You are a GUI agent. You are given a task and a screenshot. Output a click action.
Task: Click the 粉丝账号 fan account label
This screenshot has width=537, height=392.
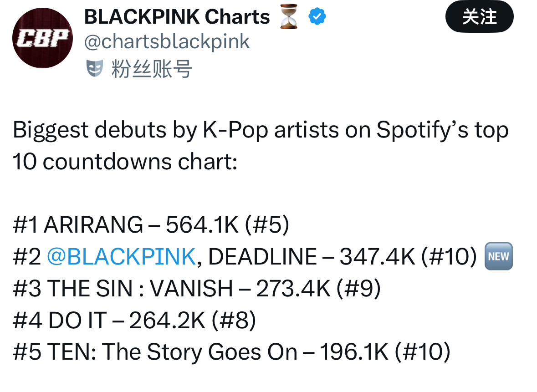point(151,70)
